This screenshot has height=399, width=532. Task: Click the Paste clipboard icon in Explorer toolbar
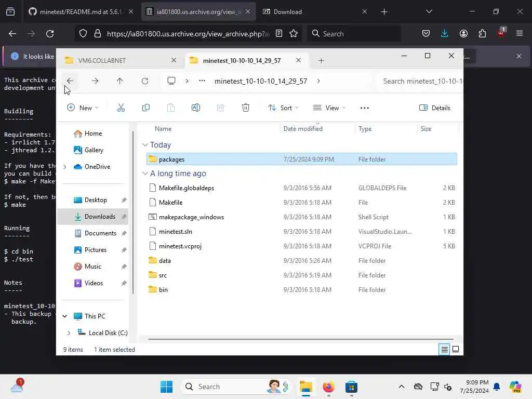point(170,108)
